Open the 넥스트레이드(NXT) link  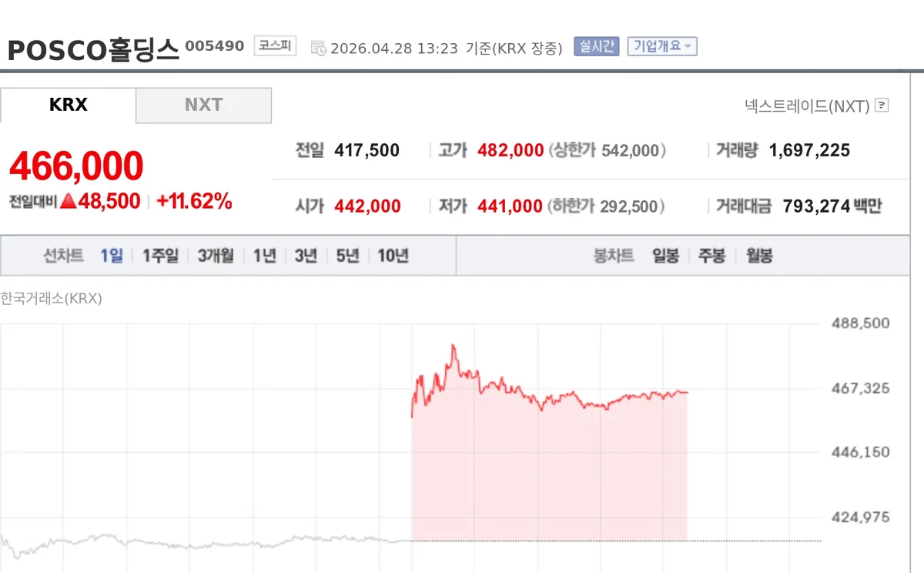coord(807,106)
